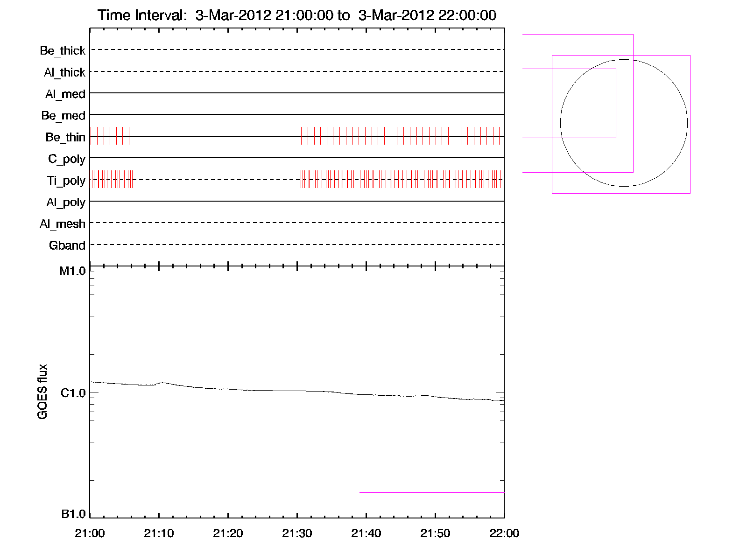This screenshot has height=560, width=747.
Task: Click the Al_poly filter label
Action: pos(66,203)
